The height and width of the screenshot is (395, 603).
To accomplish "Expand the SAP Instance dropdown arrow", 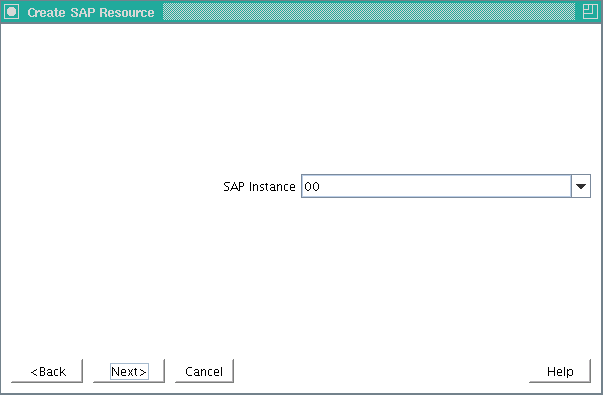I will pos(581,187).
